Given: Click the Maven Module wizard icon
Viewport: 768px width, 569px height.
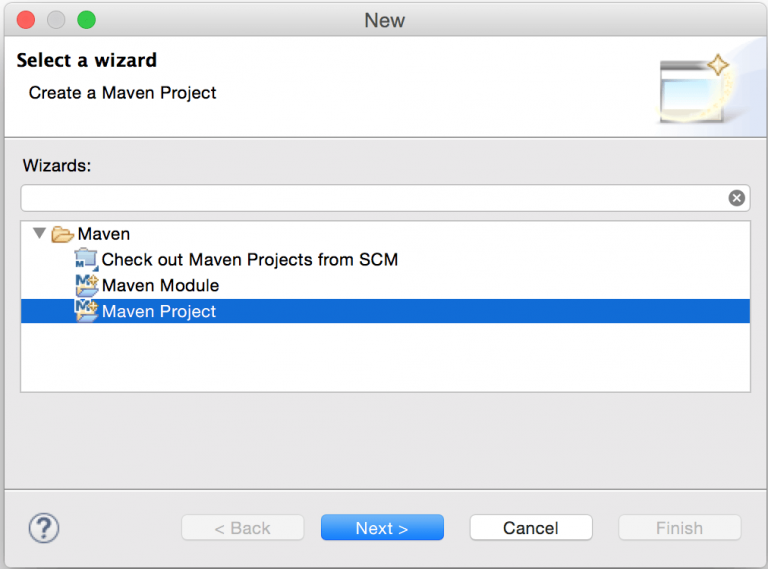Looking at the screenshot, I should (87, 286).
